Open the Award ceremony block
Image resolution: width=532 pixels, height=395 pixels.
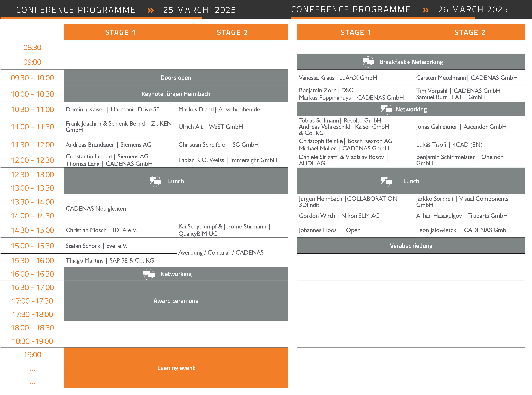click(176, 301)
